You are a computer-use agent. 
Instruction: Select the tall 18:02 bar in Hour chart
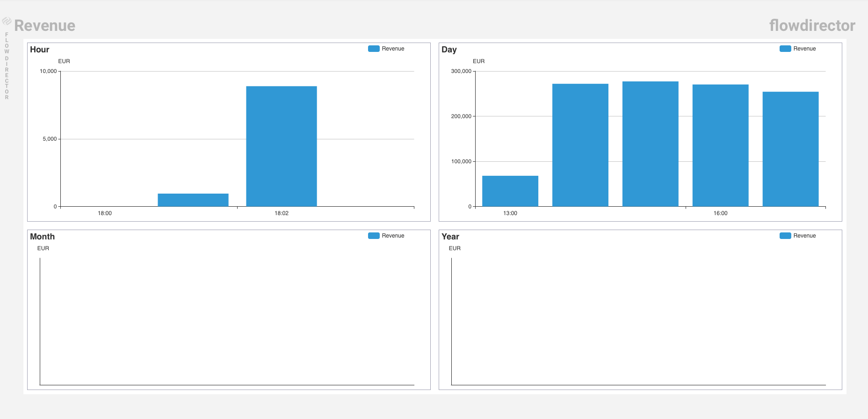[282, 146]
